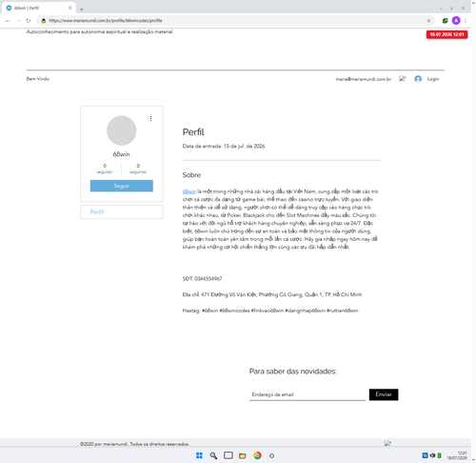Click maria@mariamundi.com.br email link
This screenshot has height=463, width=476.
364,79
